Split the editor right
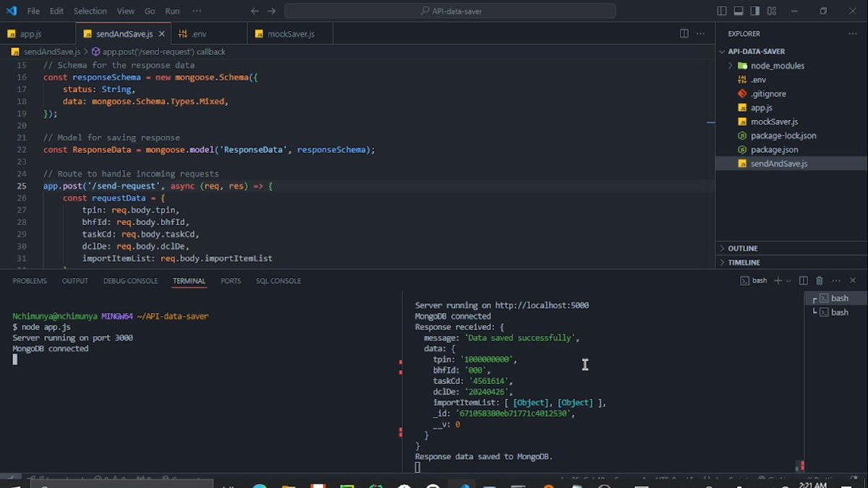This screenshot has height=488, width=868. [684, 33]
